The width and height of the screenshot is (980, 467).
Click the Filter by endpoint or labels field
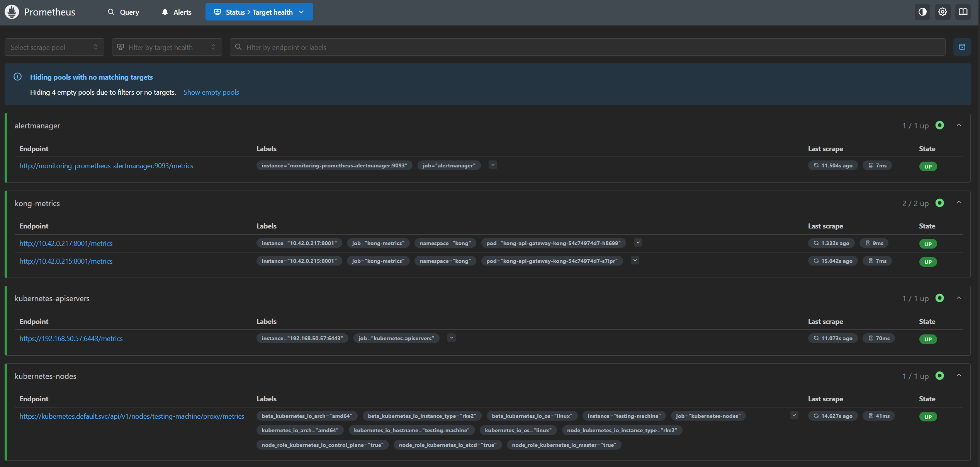(x=587, y=47)
